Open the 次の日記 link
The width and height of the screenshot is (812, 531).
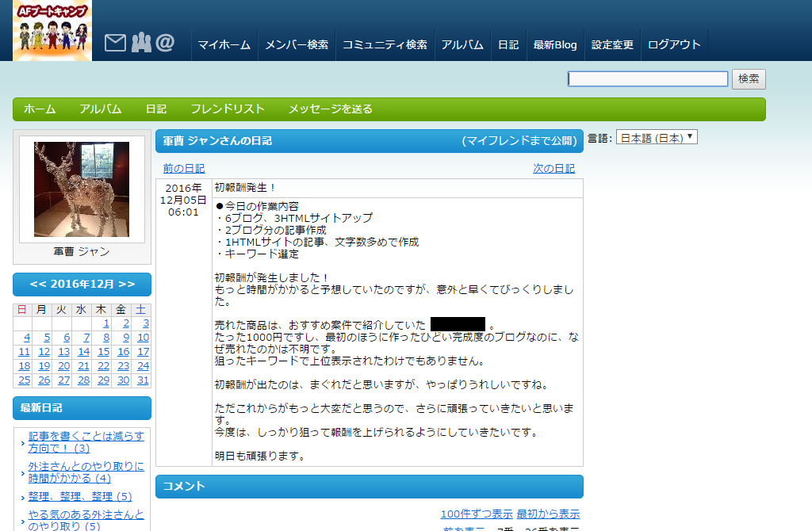(x=553, y=169)
